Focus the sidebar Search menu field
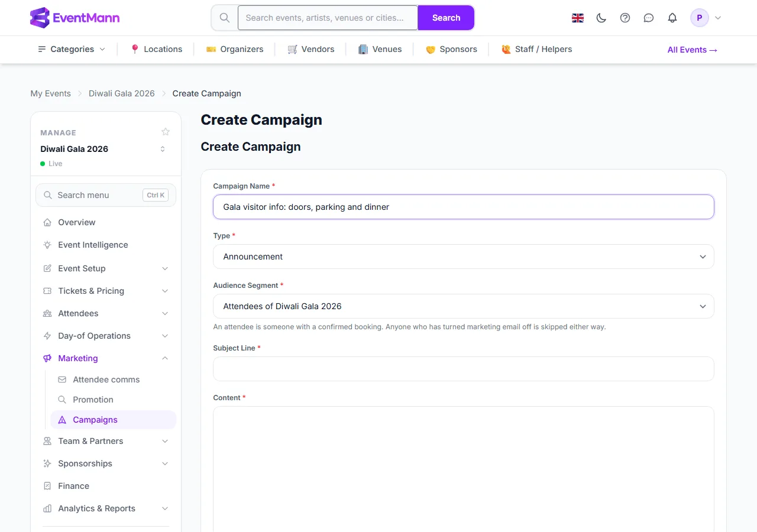The width and height of the screenshot is (757, 532). pos(106,195)
